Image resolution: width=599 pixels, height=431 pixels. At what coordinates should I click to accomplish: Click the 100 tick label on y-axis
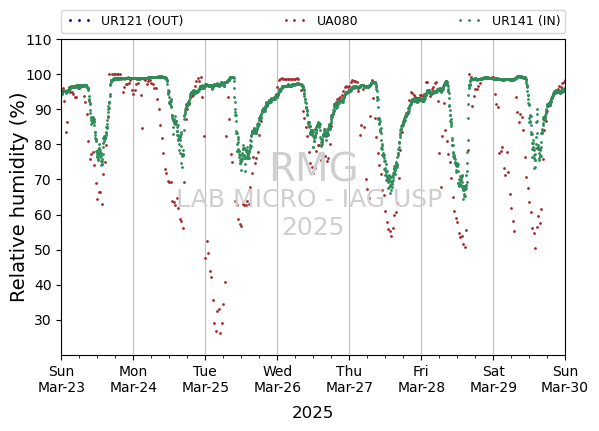38,75
